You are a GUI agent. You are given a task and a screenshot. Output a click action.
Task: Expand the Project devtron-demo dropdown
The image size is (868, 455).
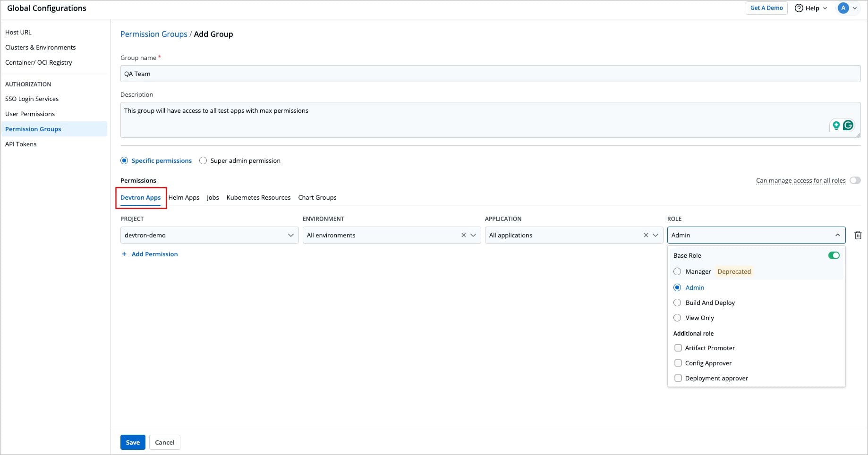pos(290,235)
